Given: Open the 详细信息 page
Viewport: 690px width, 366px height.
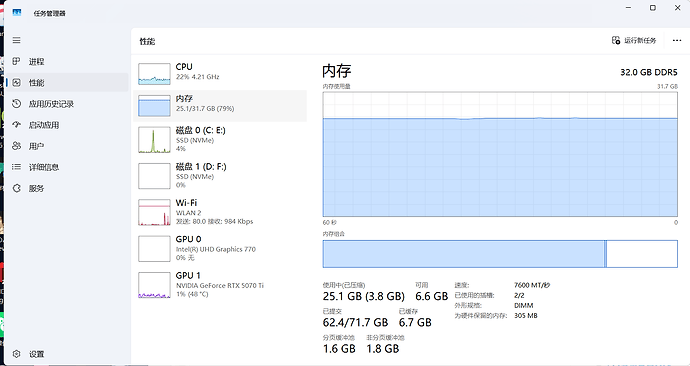Looking at the screenshot, I should tap(67, 167).
